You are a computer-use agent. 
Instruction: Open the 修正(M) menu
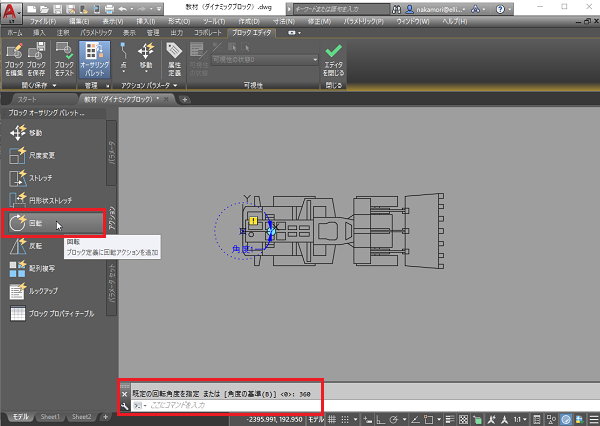pos(319,21)
